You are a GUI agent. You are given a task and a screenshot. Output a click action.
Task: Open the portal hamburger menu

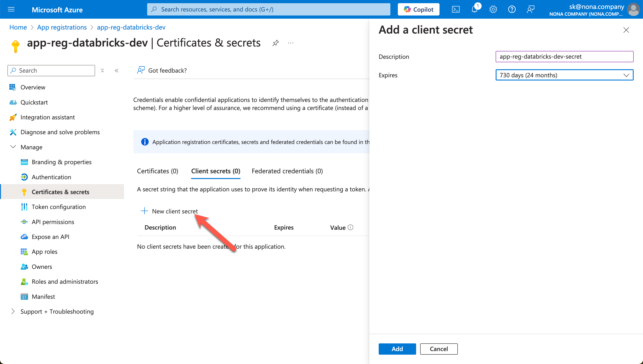click(11, 10)
